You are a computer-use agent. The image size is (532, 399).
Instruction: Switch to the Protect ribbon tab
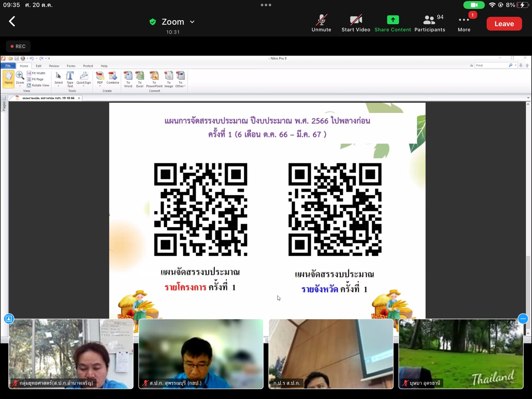pyautogui.click(x=88, y=66)
